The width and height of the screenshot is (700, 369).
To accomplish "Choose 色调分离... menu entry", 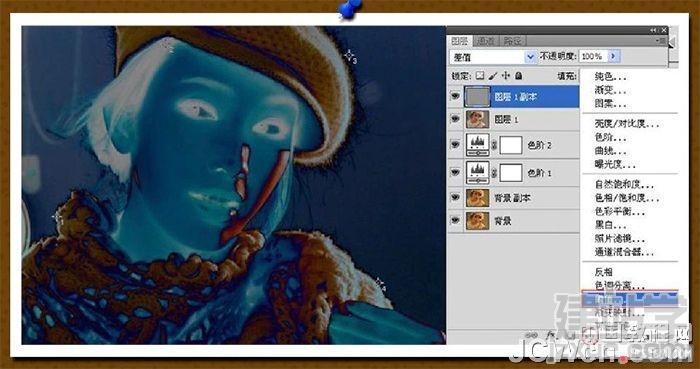I will 620,286.
